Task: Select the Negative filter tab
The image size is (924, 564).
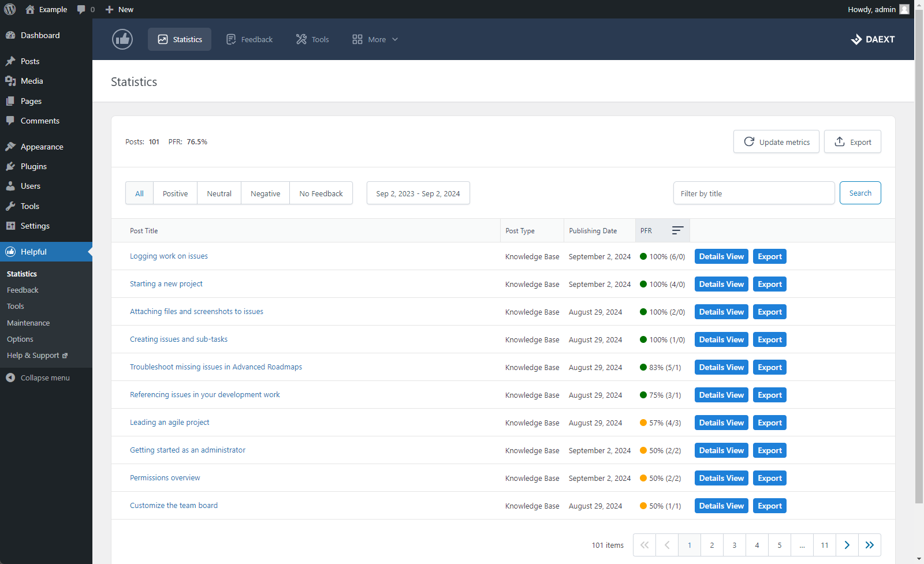Action: 266,193
